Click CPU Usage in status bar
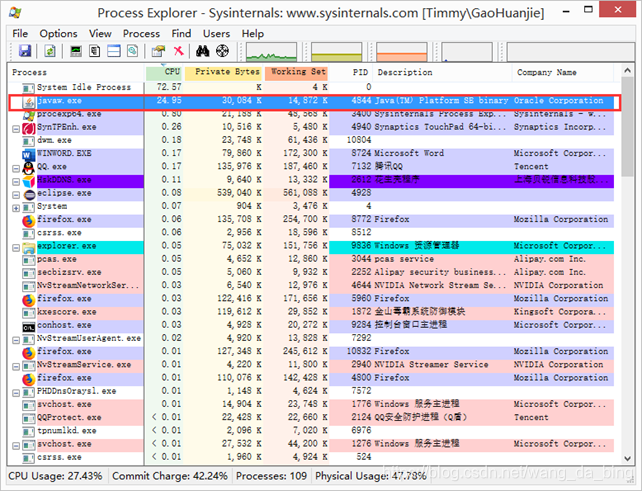The height and width of the screenshot is (491, 642). point(55,476)
